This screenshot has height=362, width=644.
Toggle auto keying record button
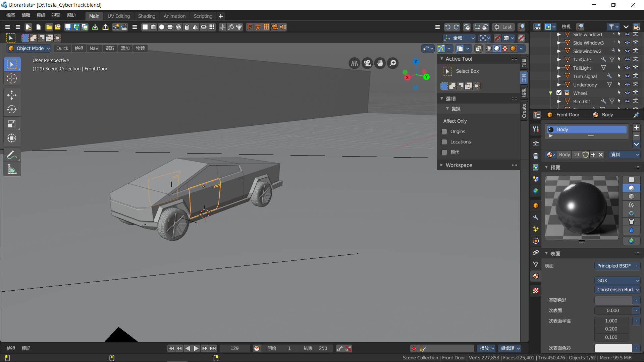[414, 349]
